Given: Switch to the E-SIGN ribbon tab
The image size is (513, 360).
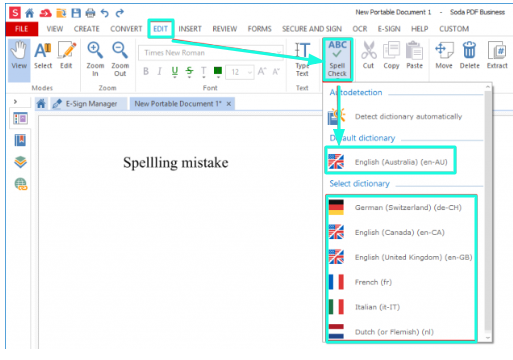Looking at the screenshot, I should [389, 29].
